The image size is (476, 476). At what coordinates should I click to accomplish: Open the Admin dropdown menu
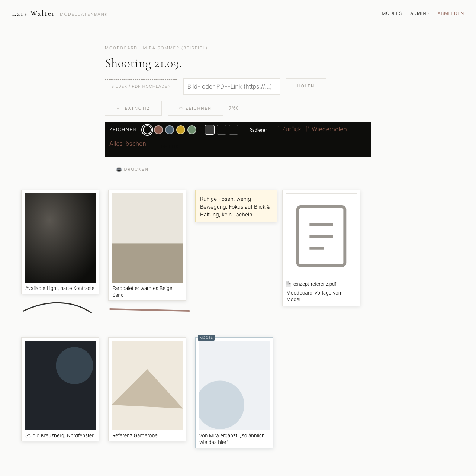[x=419, y=13]
